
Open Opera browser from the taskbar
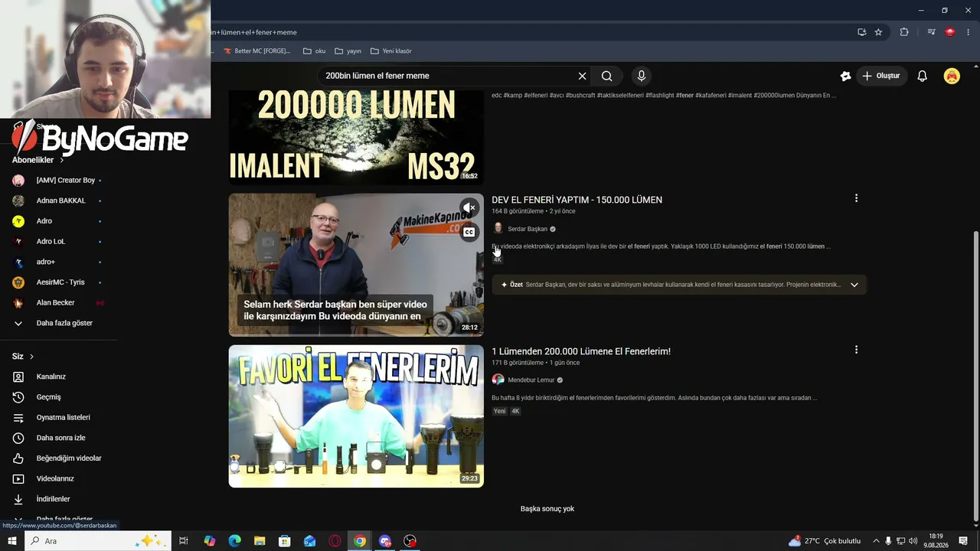335,541
